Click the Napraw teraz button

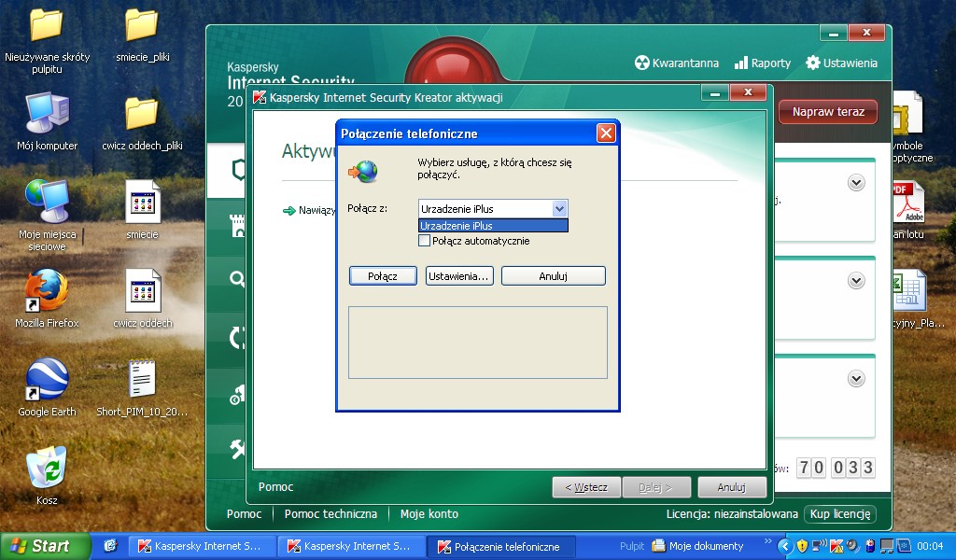[828, 111]
